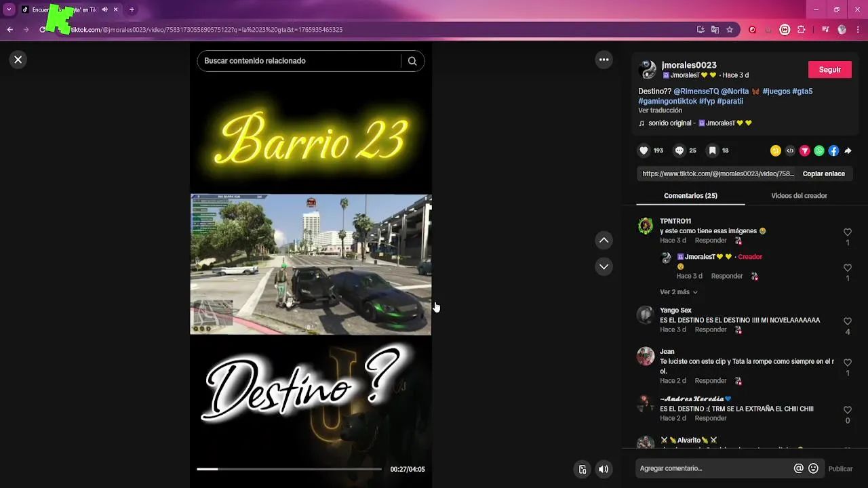
Task: Send to friends with red paper-plane icon
Action: coord(805,150)
